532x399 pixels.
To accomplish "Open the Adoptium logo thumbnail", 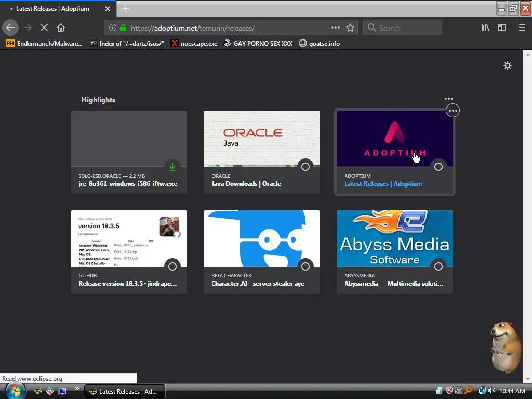I will tap(395, 139).
